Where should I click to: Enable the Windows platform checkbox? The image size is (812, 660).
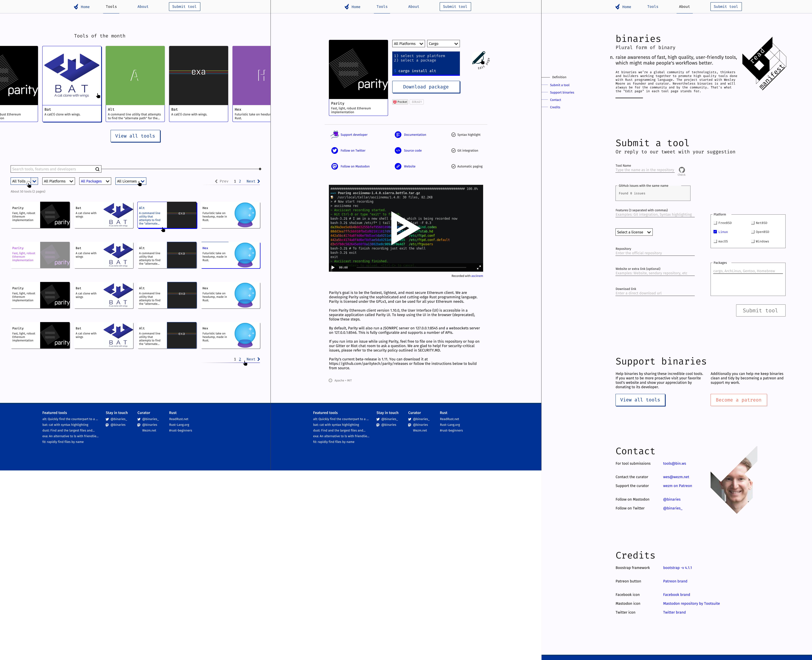pyautogui.click(x=753, y=241)
